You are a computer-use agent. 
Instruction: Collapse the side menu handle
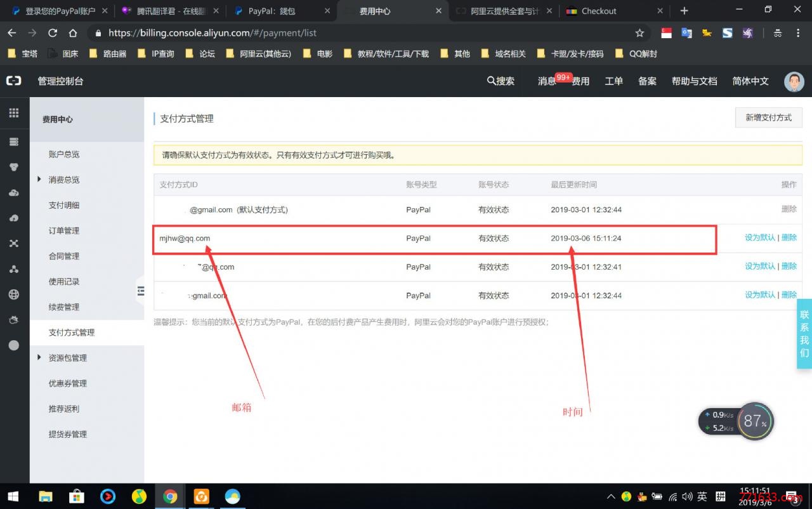[140, 291]
